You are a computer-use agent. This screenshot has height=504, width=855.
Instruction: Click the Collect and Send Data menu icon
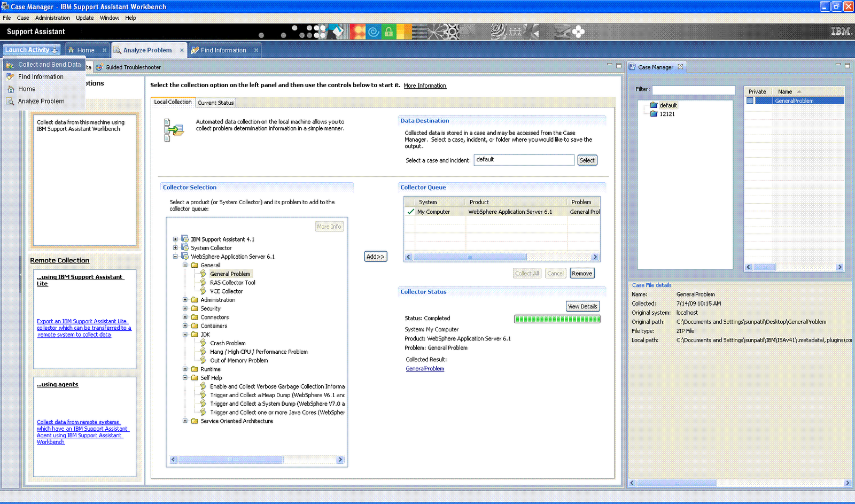pos(10,65)
